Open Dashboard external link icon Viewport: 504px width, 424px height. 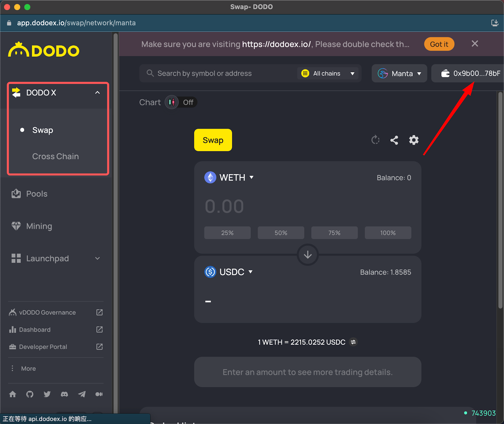100,329
